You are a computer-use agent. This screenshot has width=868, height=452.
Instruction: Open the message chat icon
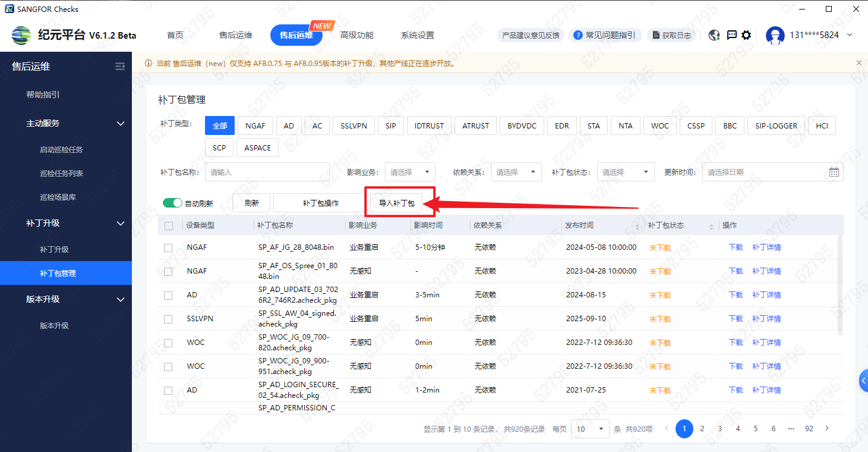click(731, 35)
